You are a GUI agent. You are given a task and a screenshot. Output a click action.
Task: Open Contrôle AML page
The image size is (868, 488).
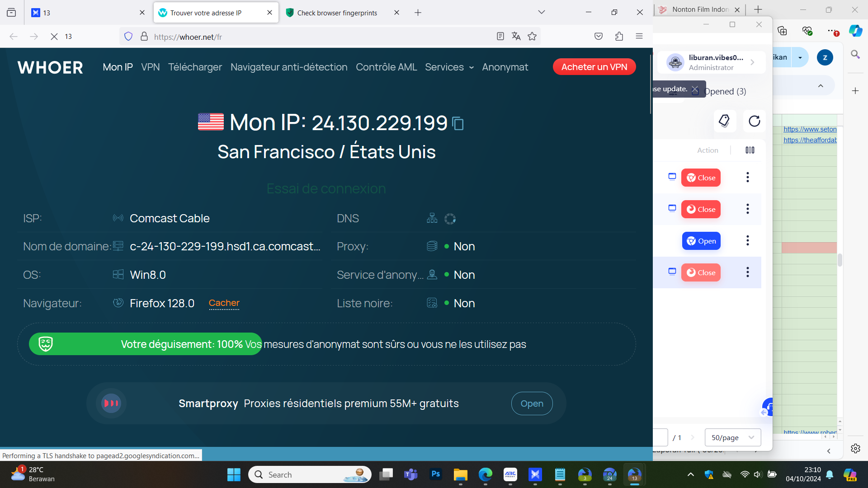(386, 67)
